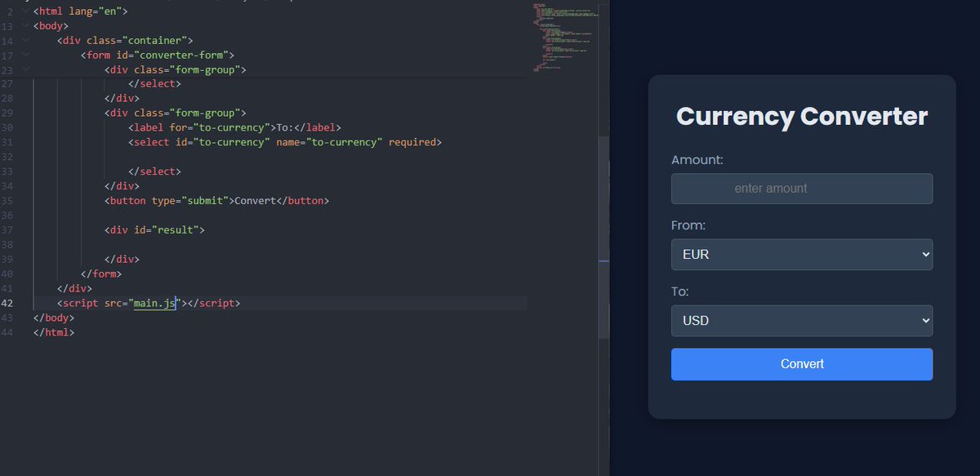Click the html lang="en" code line
This screenshot has height=476, width=980.
click(x=81, y=11)
